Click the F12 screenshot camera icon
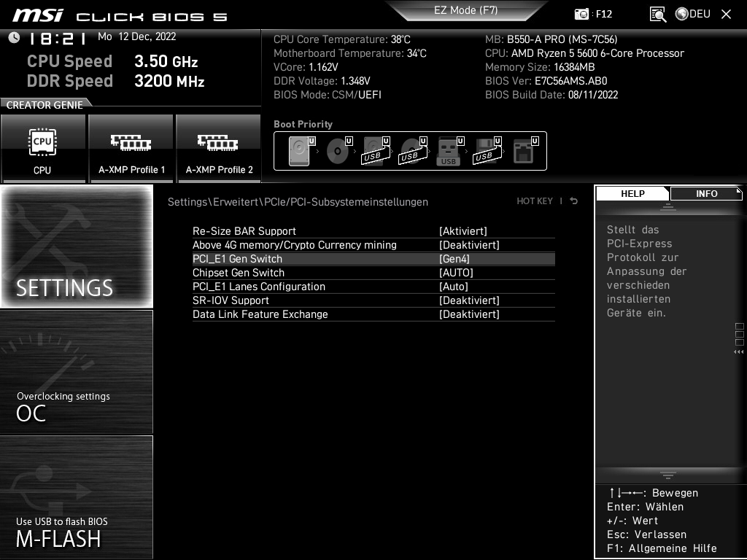 point(581,14)
